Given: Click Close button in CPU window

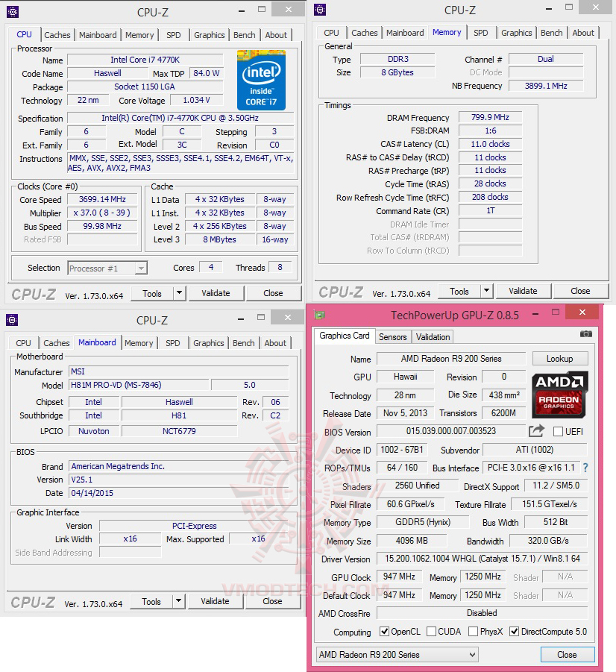Looking at the screenshot, I should pos(273,293).
